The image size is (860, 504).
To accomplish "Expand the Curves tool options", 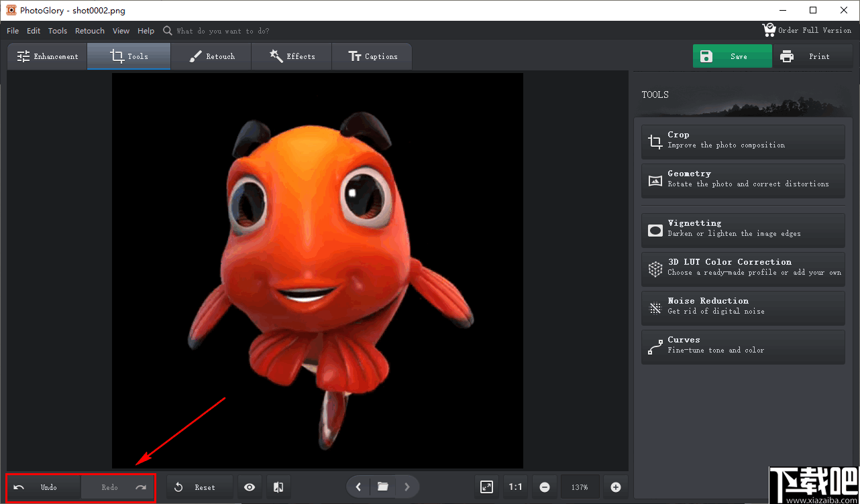I will click(x=743, y=345).
